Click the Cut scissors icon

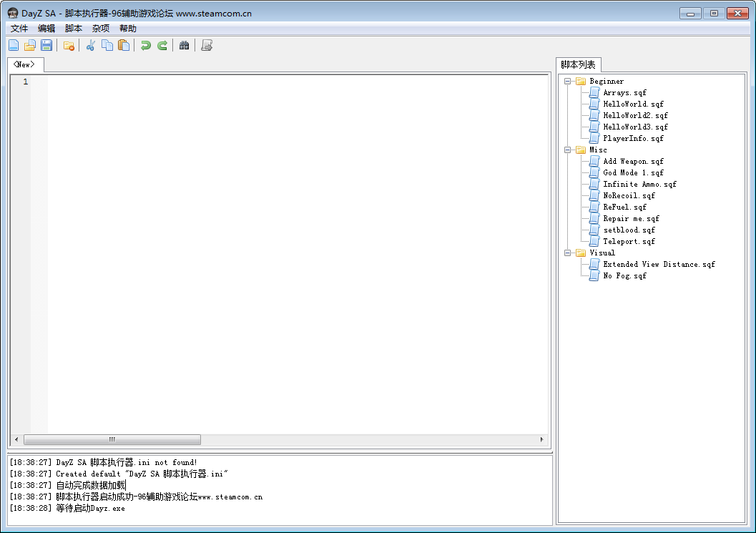[x=91, y=45]
